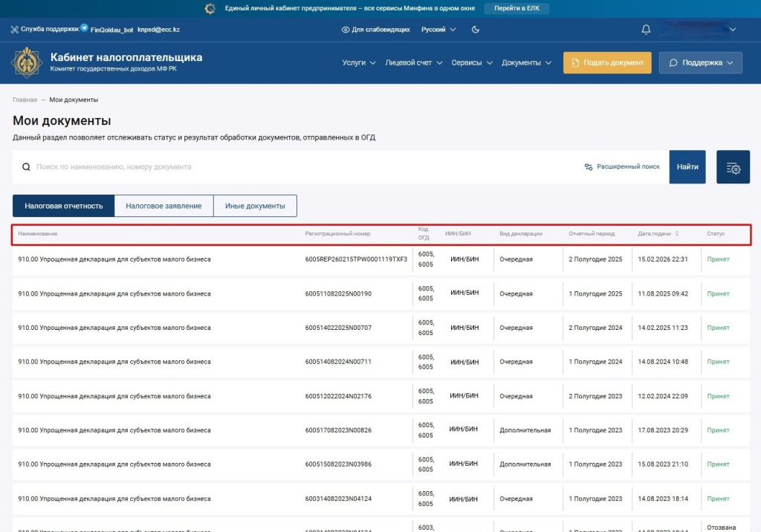Switch to the Иные документы tab

click(255, 206)
